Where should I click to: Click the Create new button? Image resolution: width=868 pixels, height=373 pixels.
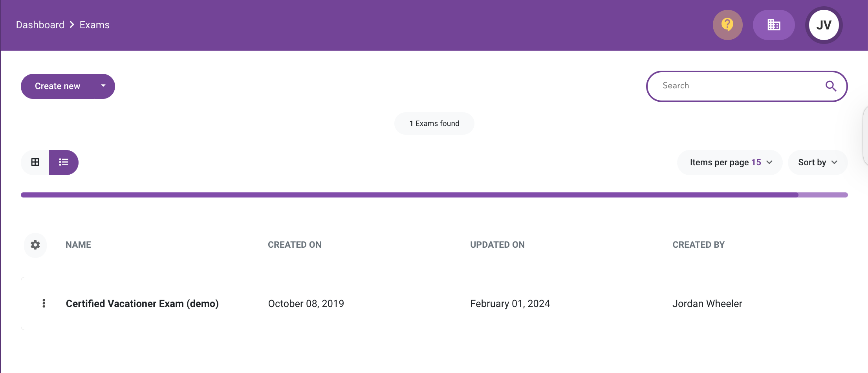[58, 86]
